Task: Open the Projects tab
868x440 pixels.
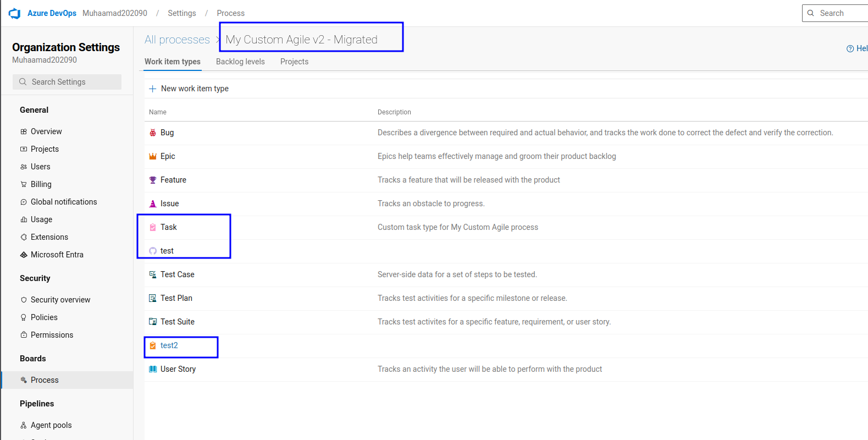Action: (294, 62)
